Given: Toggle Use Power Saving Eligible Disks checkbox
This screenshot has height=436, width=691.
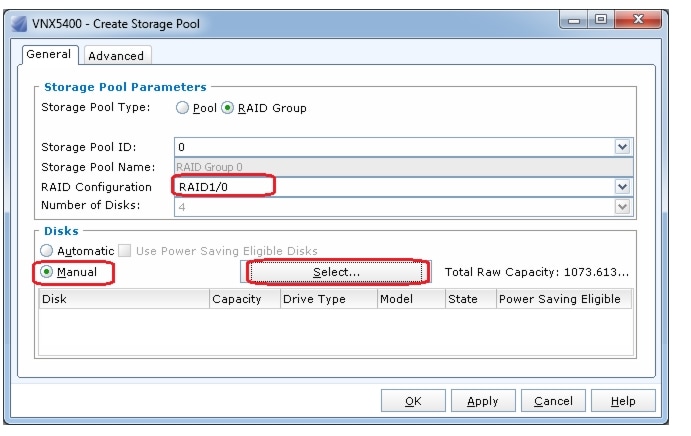Looking at the screenshot, I should point(126,250).
